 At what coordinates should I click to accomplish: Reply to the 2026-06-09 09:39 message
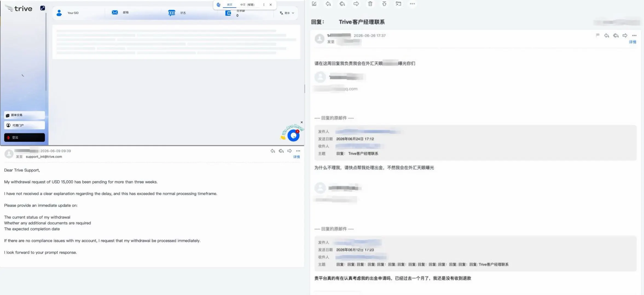click(x=273, y=151)
